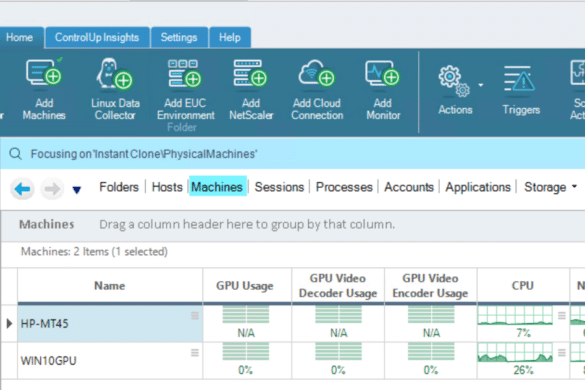Go back with the blue arrow
Screen dimensions: 585x390
pyautogui.click(x=22, y=189)
